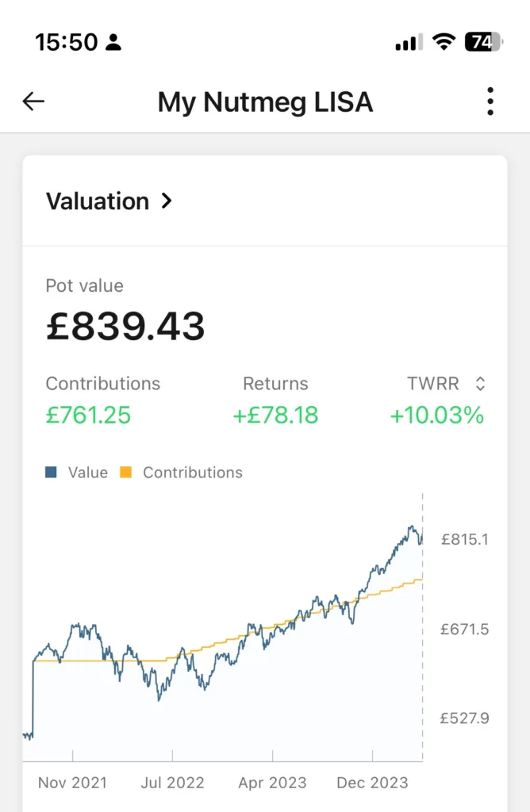Tap the +10.03% TWRR percentage

[x=436, y=415]
